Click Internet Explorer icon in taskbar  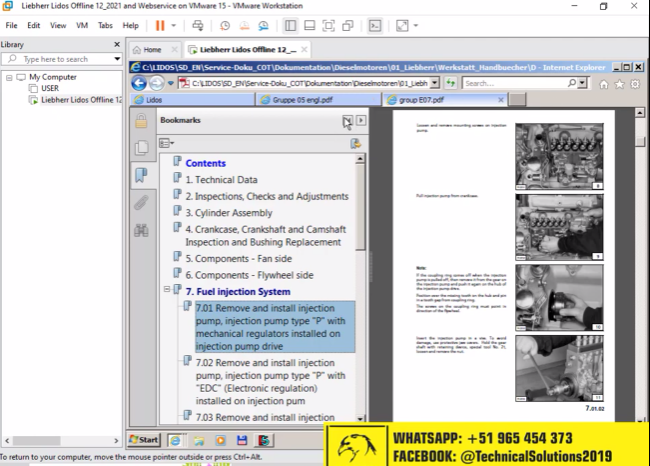click(x=175, y=439)
